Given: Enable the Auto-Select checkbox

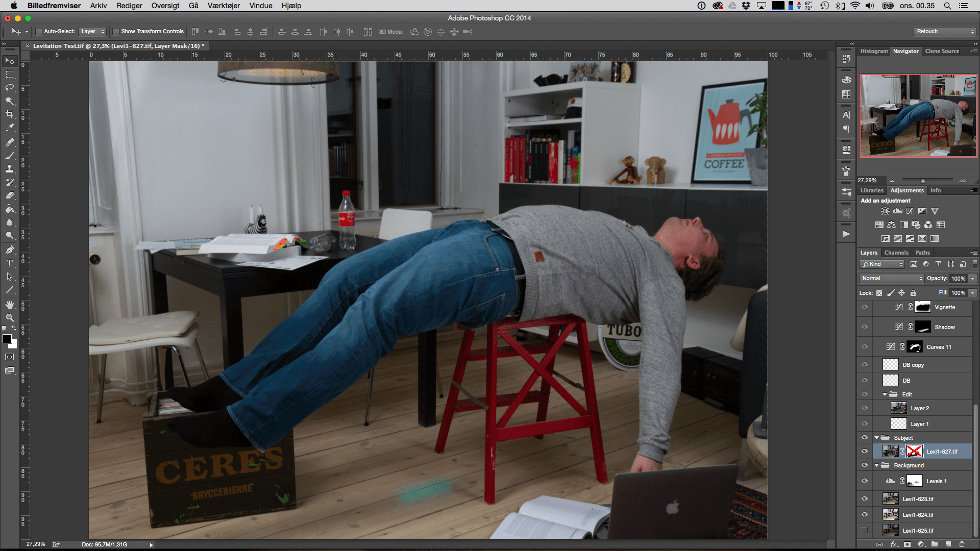Looking at the screenshot, I should 38,32.
